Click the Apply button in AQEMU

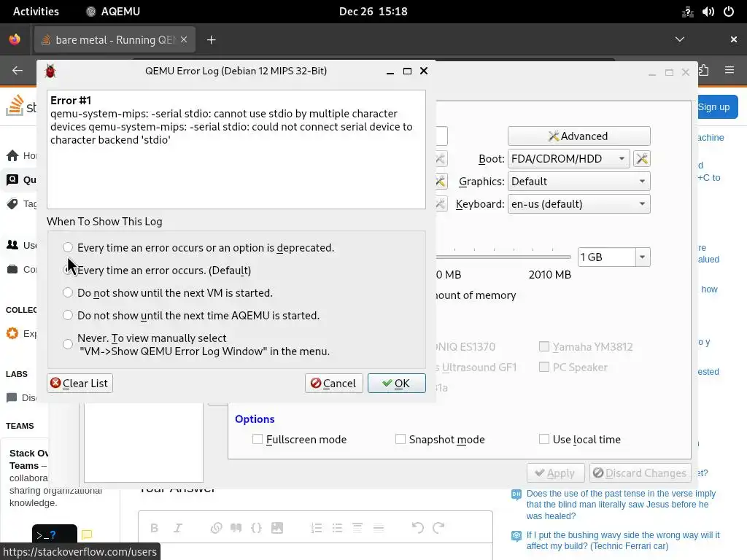[x=555, y=472]
